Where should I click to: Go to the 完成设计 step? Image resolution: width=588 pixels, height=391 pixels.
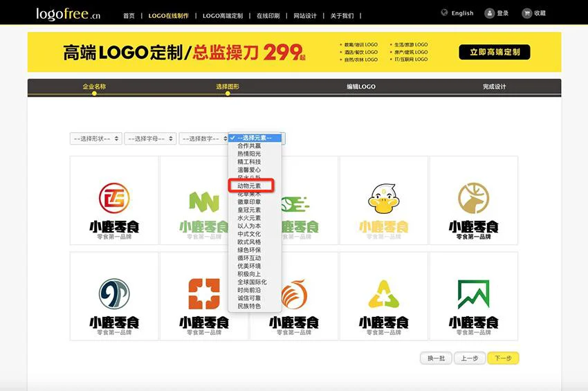click(494, 87)
